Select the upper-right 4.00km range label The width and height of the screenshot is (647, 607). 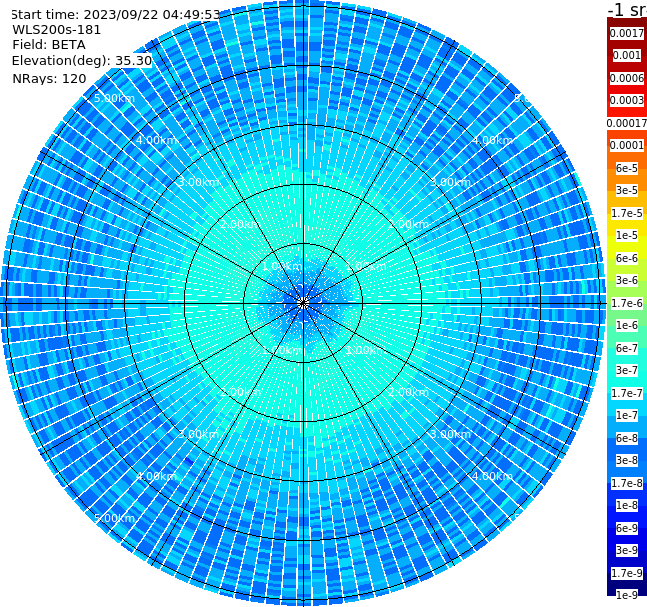click(x=492, y=140)
